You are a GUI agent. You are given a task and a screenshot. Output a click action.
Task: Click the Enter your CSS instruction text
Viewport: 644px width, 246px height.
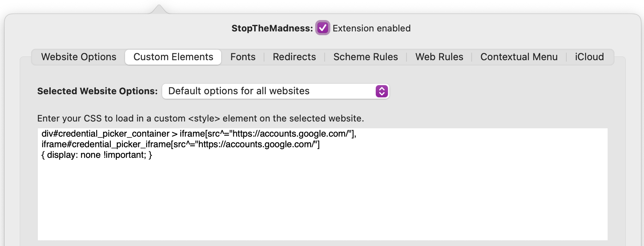pyautogui.click(x=200, y=118)
